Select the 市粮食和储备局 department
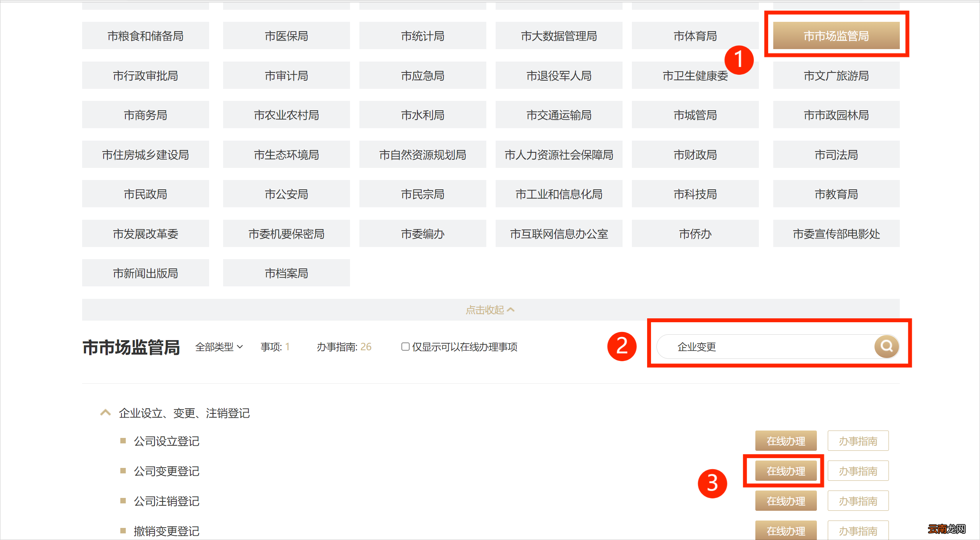980x540 pixels. pyautogui.click(x=146, y=35)
